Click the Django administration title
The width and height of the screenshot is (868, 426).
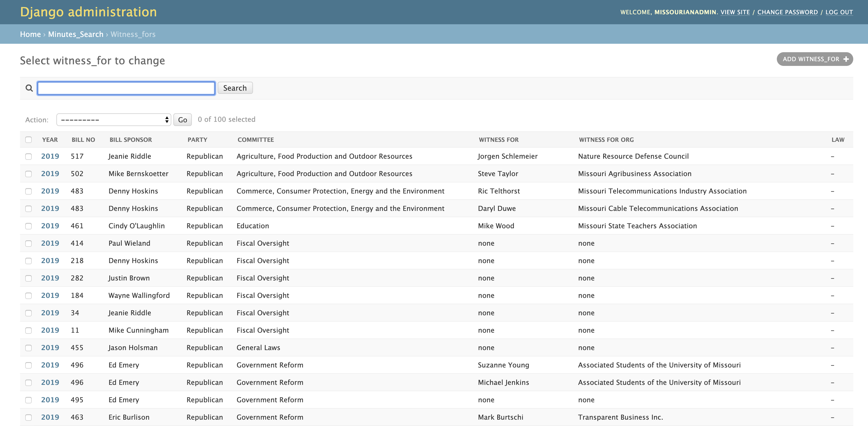88,12
